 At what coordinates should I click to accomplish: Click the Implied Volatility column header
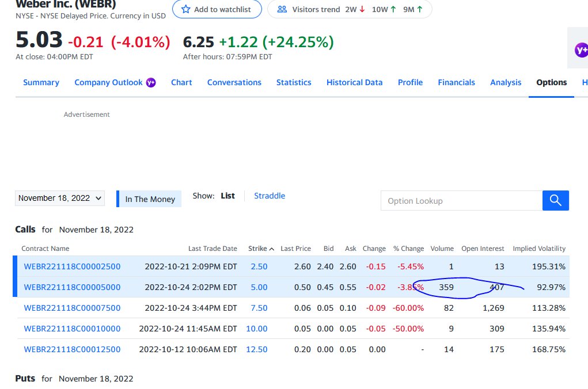[539, 249]
